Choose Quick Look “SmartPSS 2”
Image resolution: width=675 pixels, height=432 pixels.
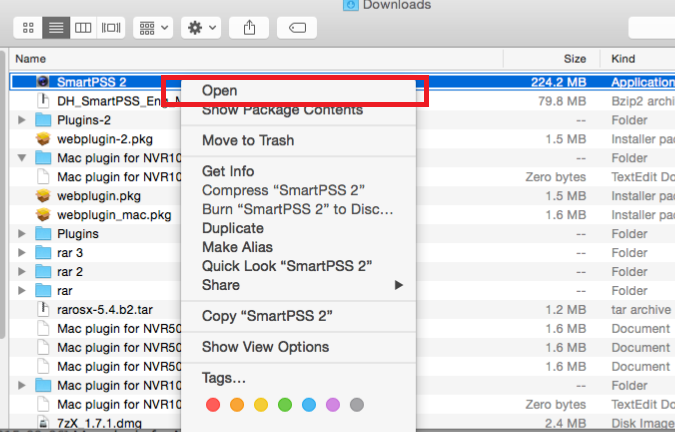point(298,266)
